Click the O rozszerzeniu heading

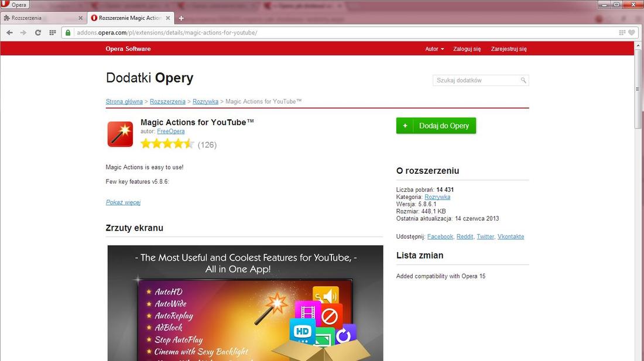(427, 171)
